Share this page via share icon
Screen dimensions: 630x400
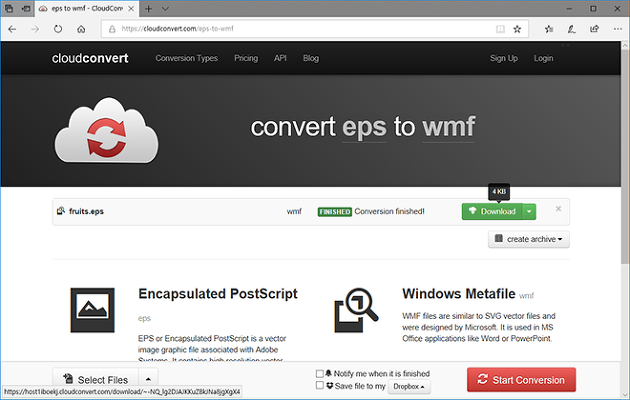[594, 29]
